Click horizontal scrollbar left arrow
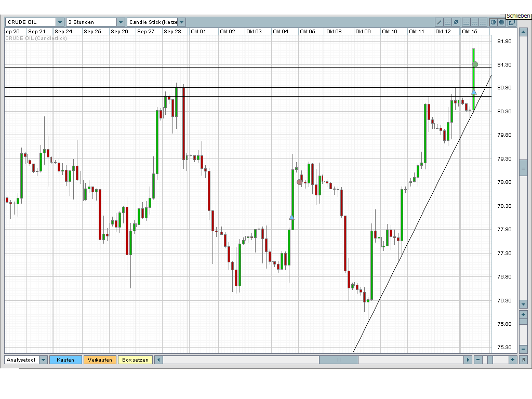 158,360
